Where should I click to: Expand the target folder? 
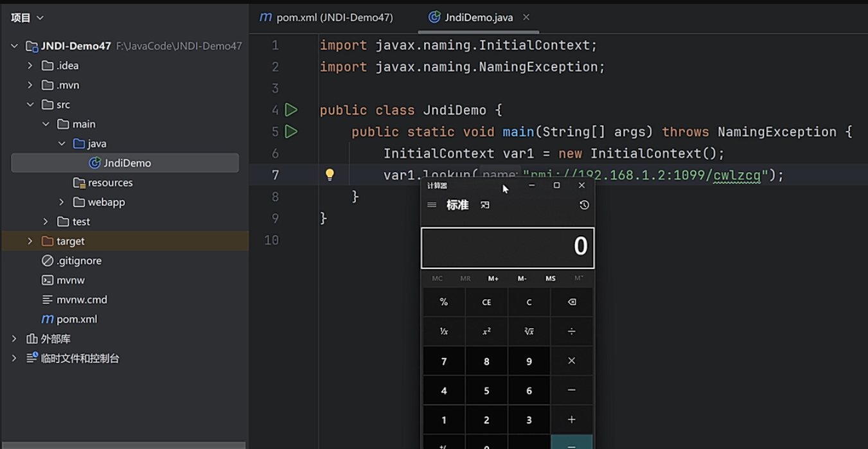click(x=30, y=241)
